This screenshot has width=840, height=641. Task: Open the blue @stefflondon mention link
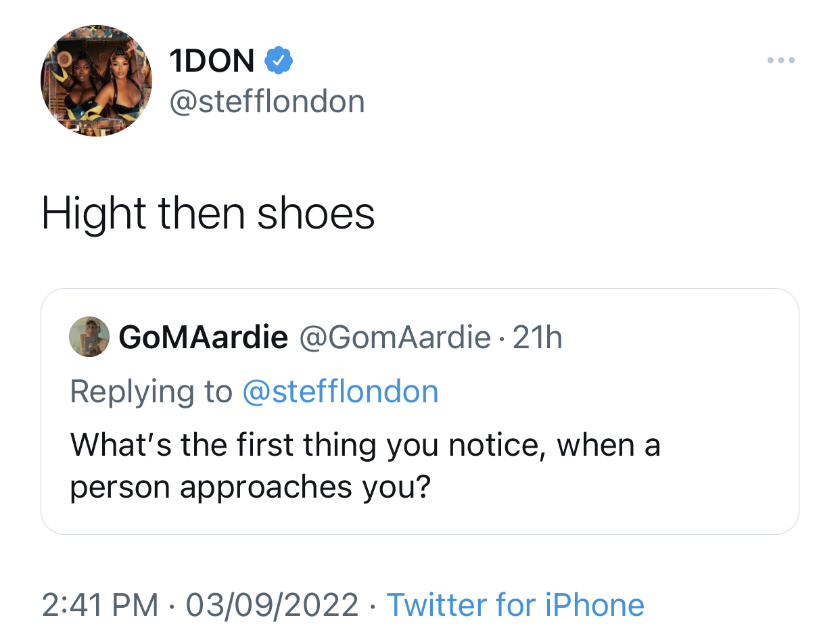click(340, 391)
